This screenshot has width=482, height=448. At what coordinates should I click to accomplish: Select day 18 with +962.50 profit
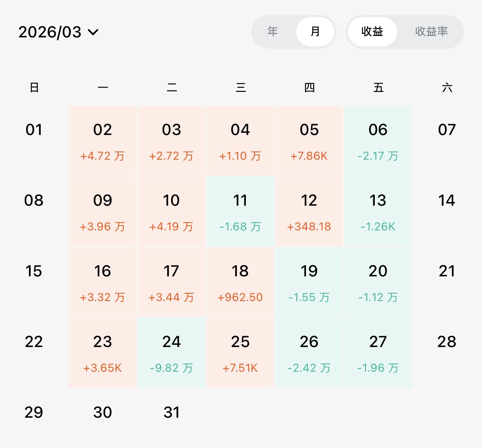coord(240,282)
